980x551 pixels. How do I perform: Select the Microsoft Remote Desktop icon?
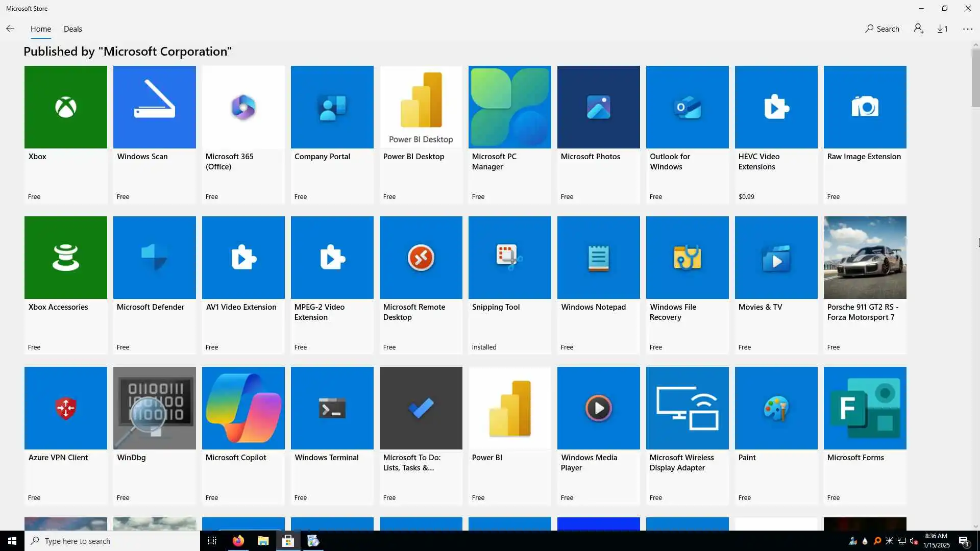click(x=421, y=258)
